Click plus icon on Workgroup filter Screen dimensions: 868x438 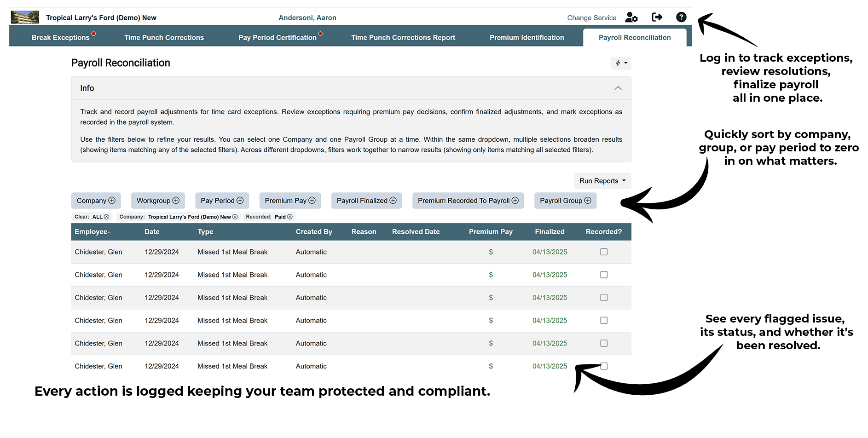[x=176, y=201]
